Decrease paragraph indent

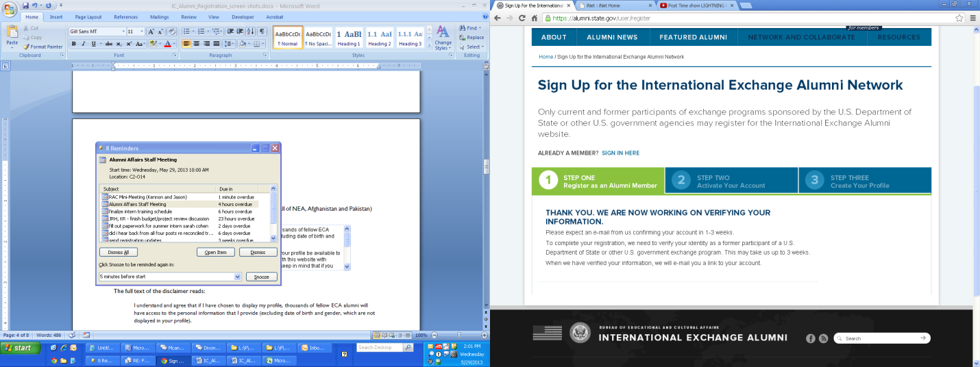(230, 31)
